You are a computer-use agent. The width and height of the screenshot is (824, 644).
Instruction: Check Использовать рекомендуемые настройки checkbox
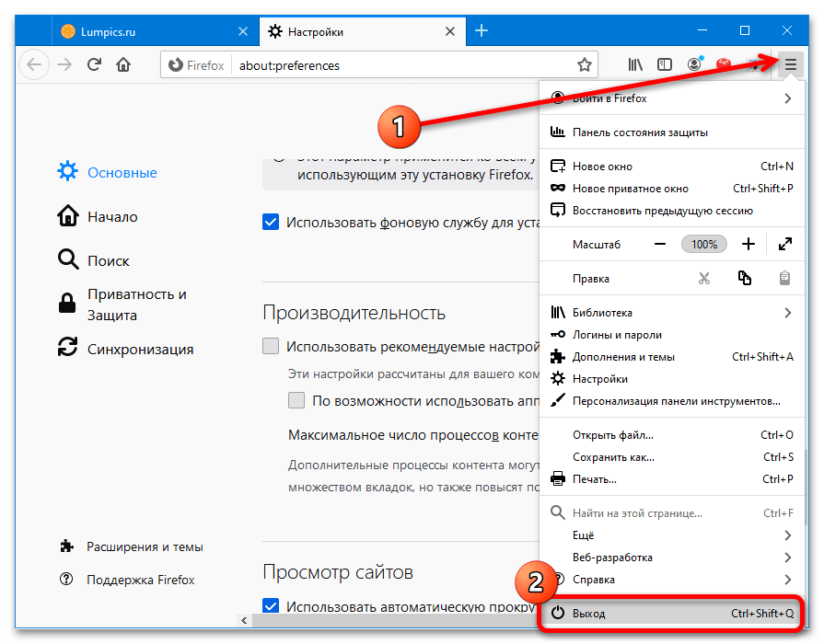coord(271,346)
